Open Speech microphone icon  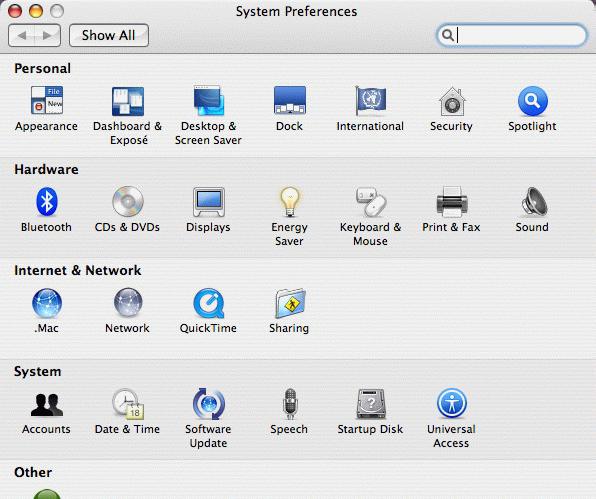pyautogui.click(x=290, y=404)
